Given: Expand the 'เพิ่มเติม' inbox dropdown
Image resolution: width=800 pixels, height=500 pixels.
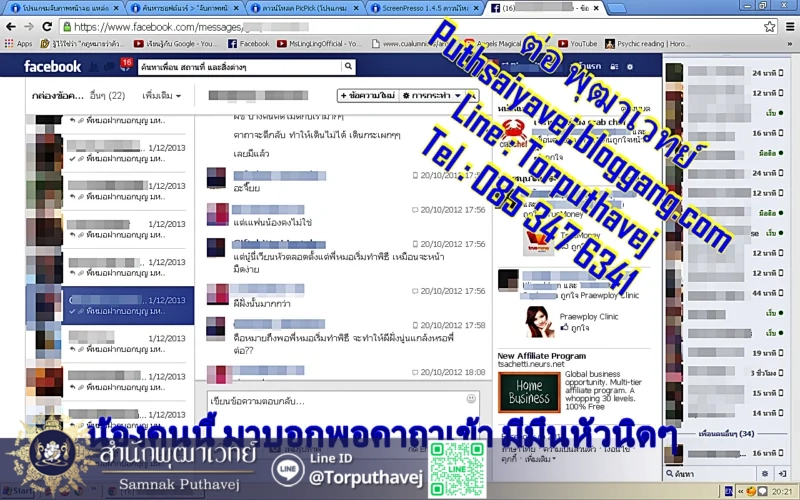Looking at the screenshot, I should (x=161, y=96).
